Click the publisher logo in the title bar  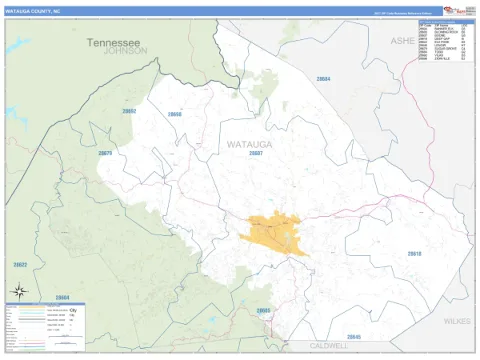point(459,11)
